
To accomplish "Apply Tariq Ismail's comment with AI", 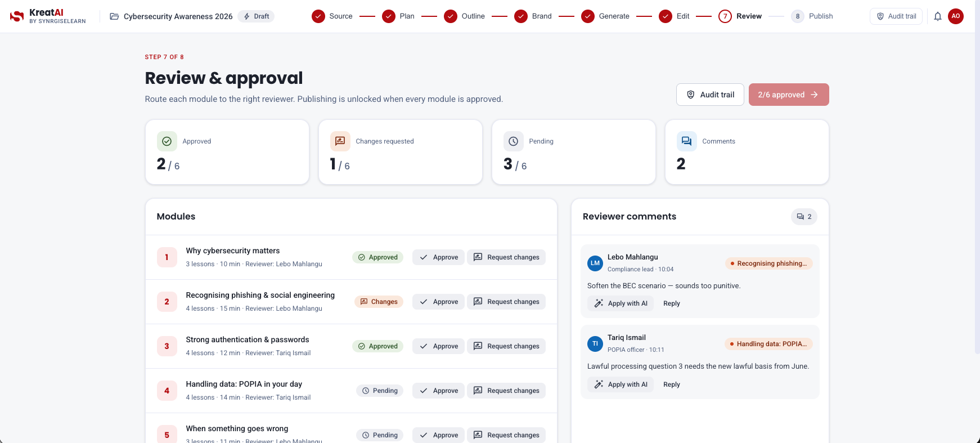I will point(621,384).
